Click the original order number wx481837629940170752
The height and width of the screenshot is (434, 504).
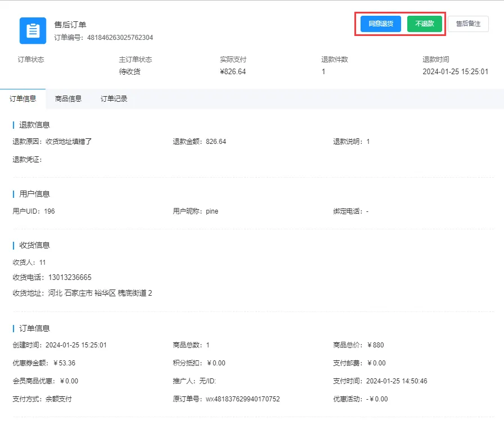242,399
